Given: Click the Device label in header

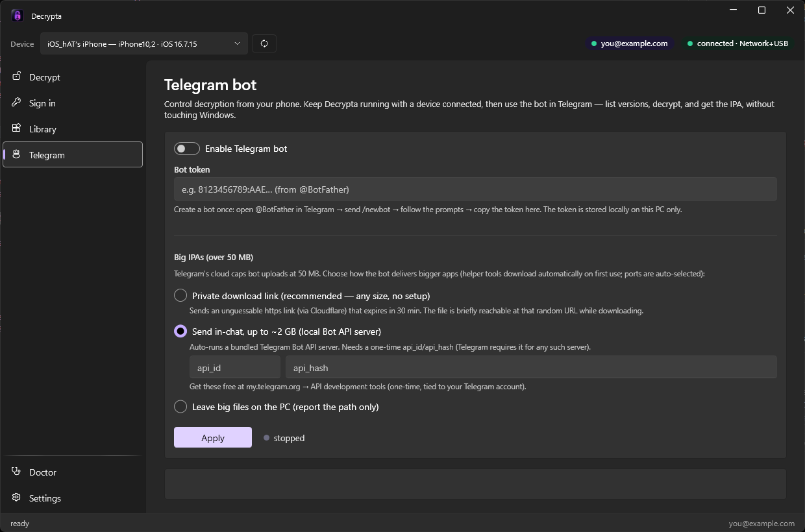Looking at the screenshot, I should (22, 44).
